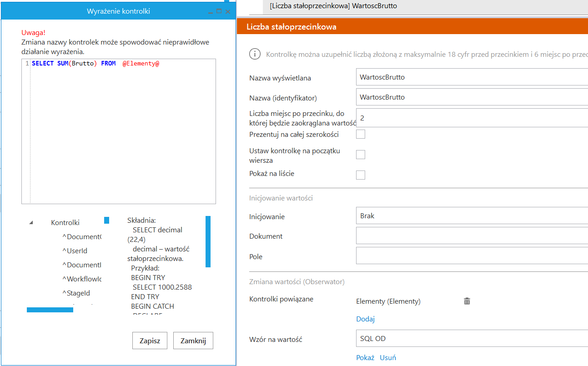Click the Pokaż link below Wzór na wartość
The height and width of the screenshot is (366, 588).
click(365, 358)
